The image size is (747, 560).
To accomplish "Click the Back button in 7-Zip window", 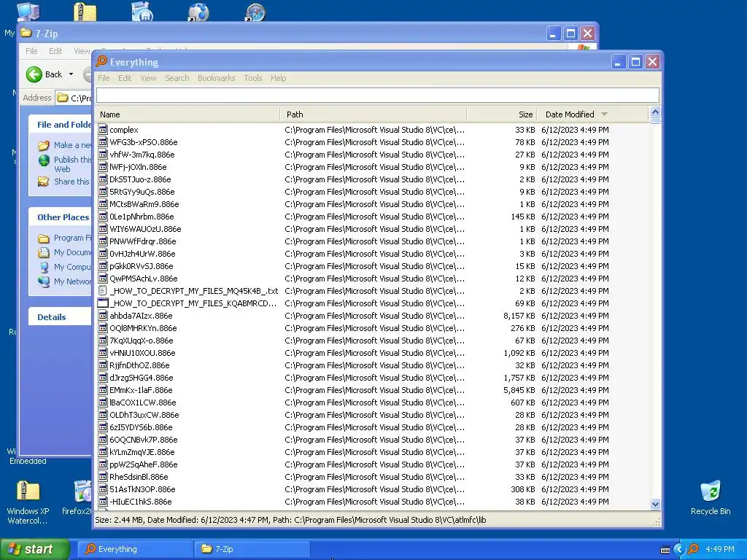I will [x=44, y=74].
